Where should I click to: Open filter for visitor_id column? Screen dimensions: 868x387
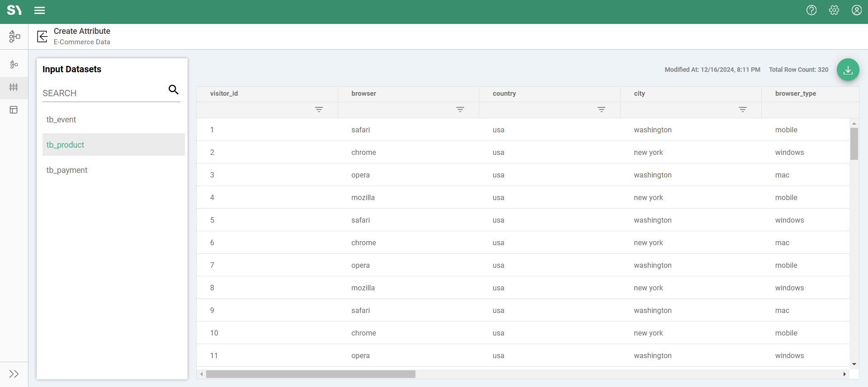coord(319,110)
